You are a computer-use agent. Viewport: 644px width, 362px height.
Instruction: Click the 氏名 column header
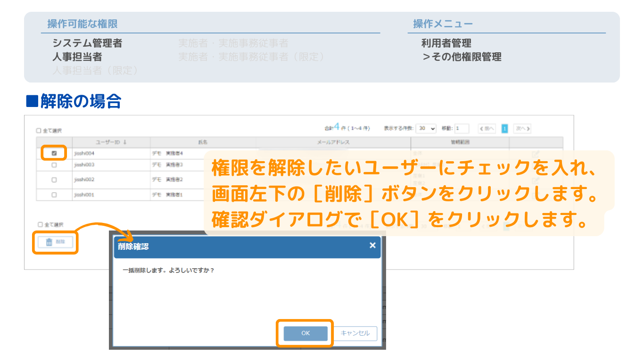(x=203, y=142)
